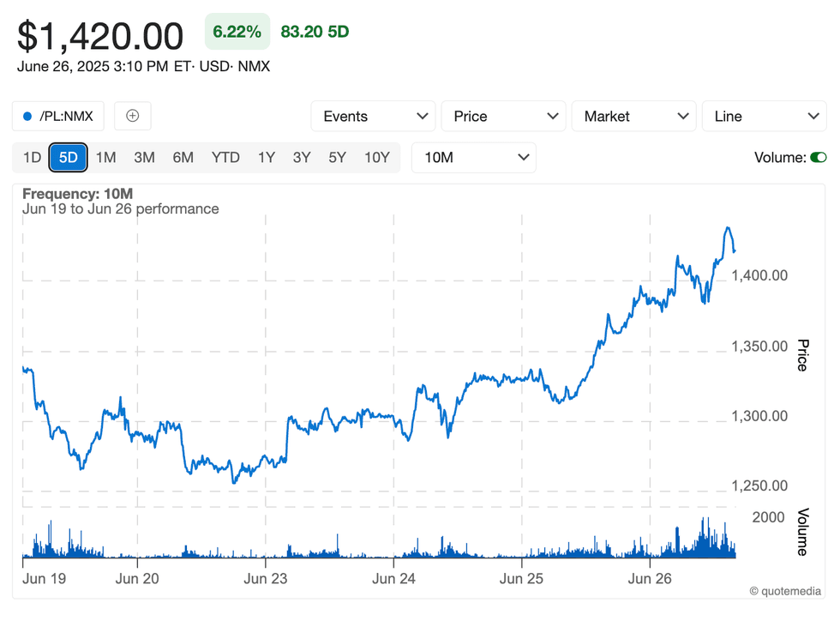This screenshot has width=840, height=621.
Task: Open the Events dropdown
Action: 373,116
